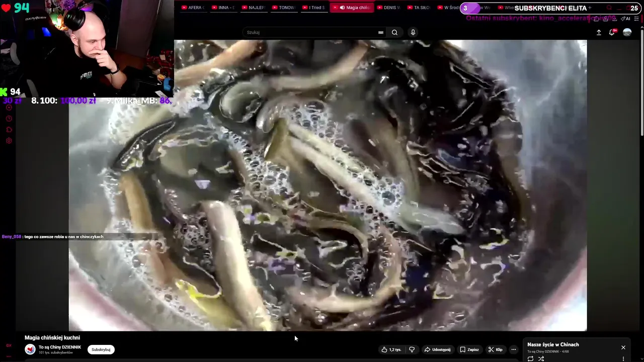Save video with Zapisz button
The image size is (644, 362).
coord(469,349)
